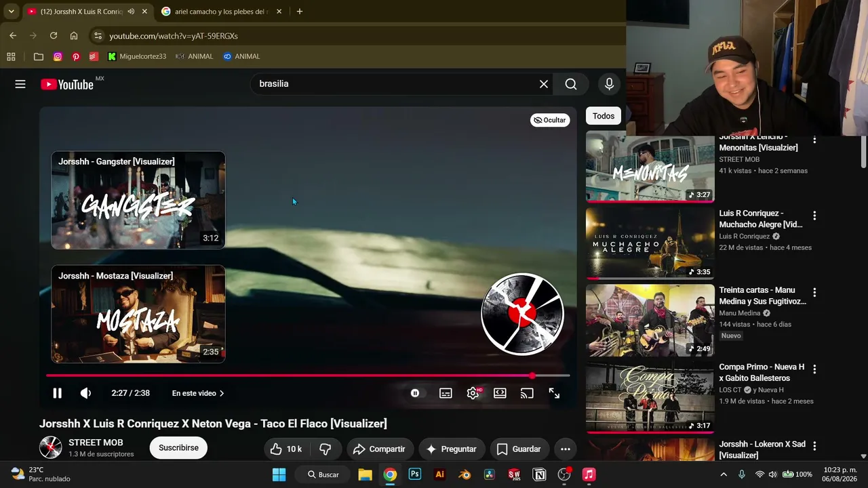
Task: Open options menu for Muchacho Alegre video
Action: click(814, 216)
